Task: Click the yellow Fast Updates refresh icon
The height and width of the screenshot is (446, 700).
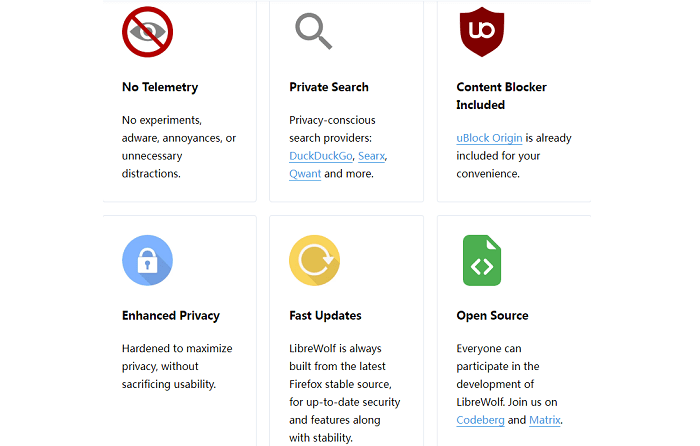Action: pos(314,261)
